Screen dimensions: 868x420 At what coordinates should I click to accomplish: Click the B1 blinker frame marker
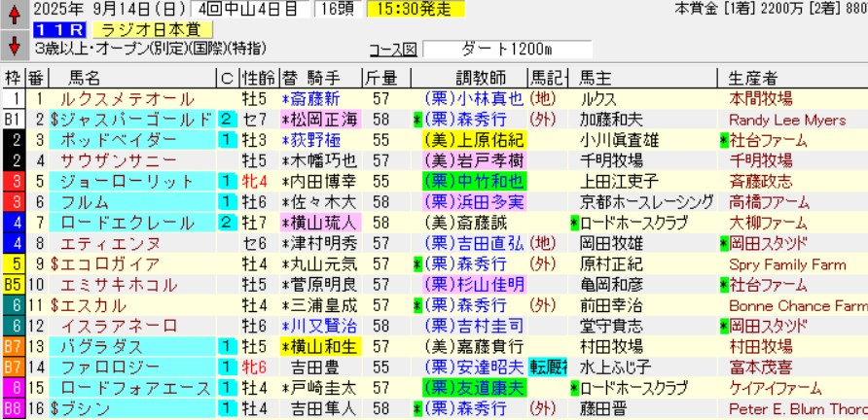[x=13, y=120]
